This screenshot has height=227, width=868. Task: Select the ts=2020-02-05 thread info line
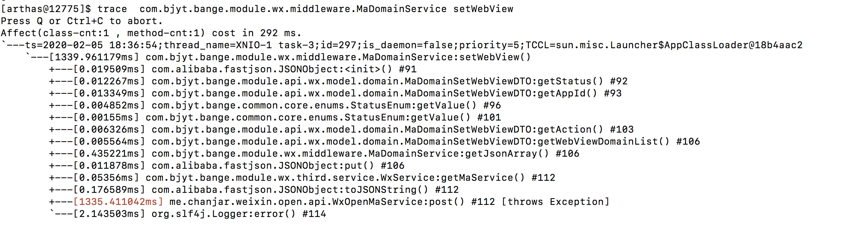[x=401, y=45]
